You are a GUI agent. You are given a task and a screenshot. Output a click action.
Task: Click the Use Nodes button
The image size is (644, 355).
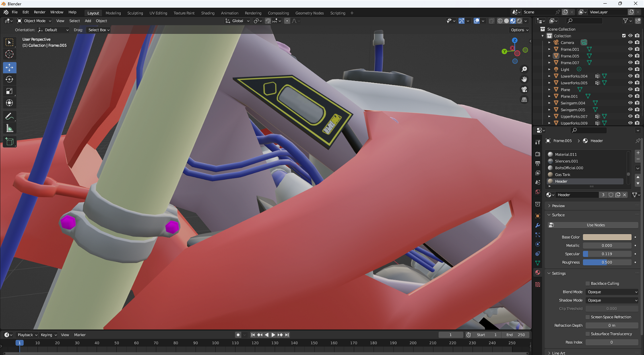tap(596, 225)
